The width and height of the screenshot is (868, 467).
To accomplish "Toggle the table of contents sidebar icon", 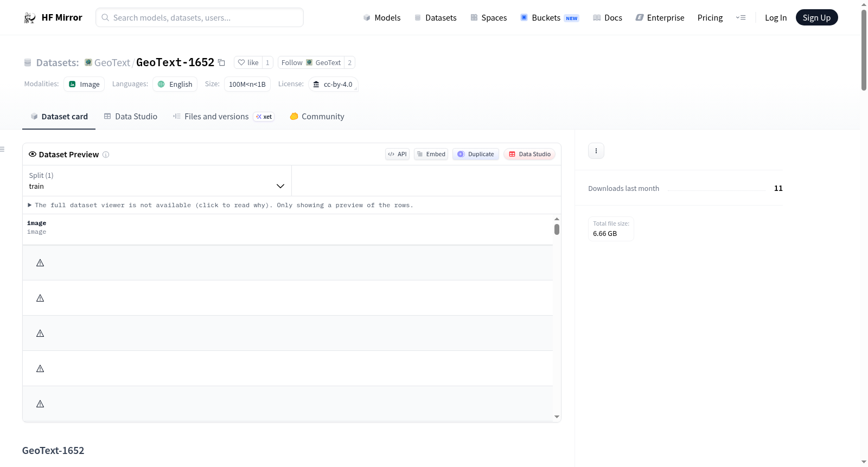I will 2,149.
